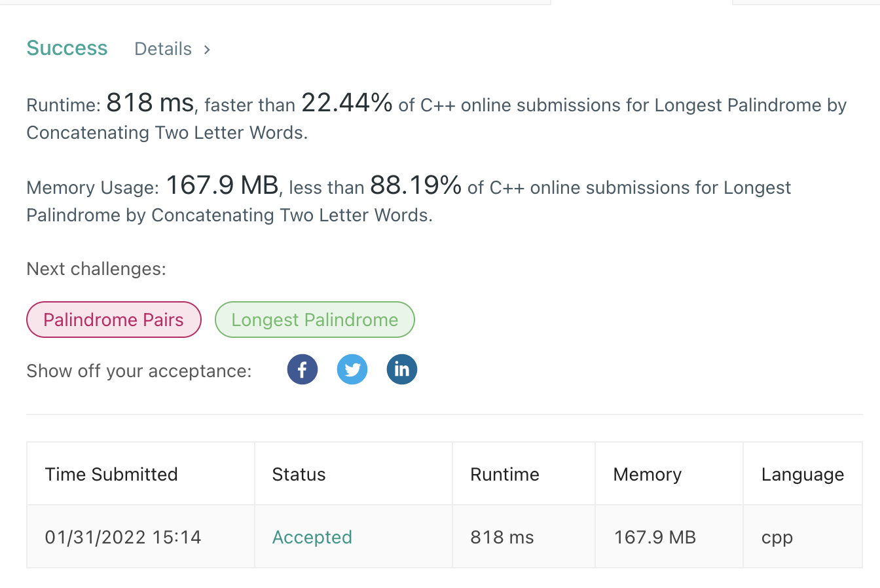Open the Details link
The height and width of the screenshot is (588, 880).
point(163,49)
